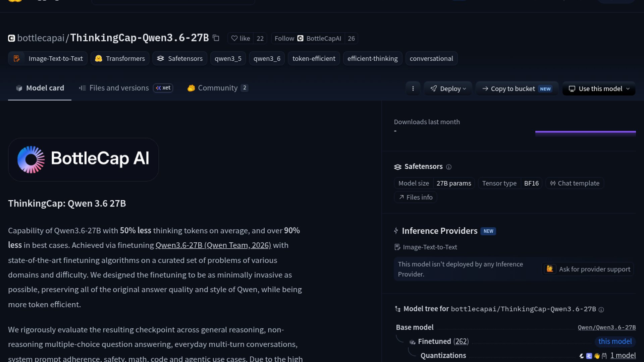The width and height of the screenshot is (644, 362).
Task: Open the three-dot more options menu
Action: point(413,88)
